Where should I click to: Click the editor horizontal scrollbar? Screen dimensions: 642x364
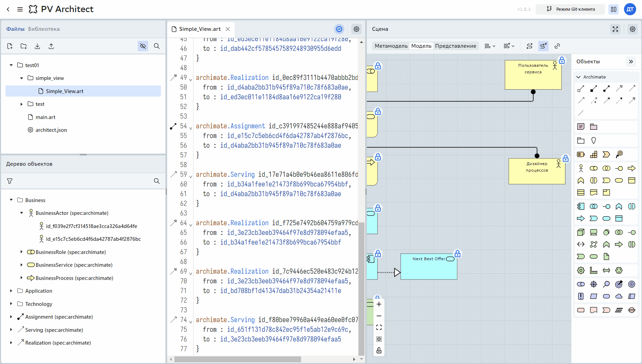click(237, 359)
